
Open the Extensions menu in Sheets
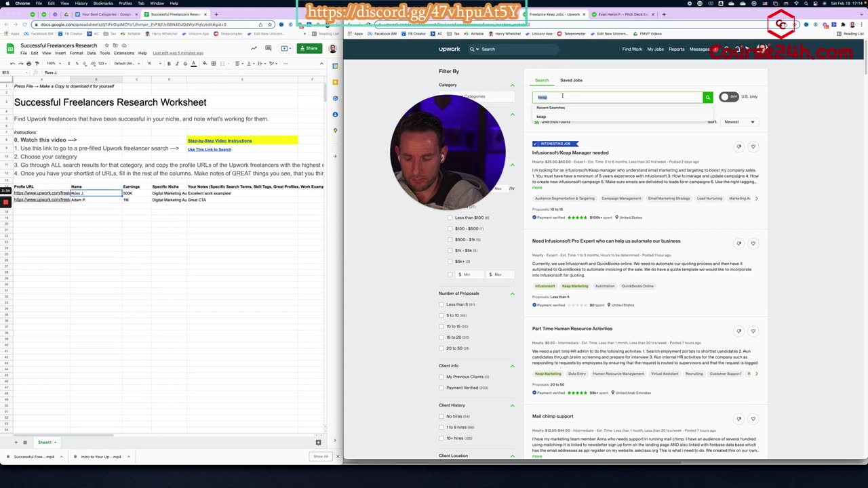pos(123,53)
